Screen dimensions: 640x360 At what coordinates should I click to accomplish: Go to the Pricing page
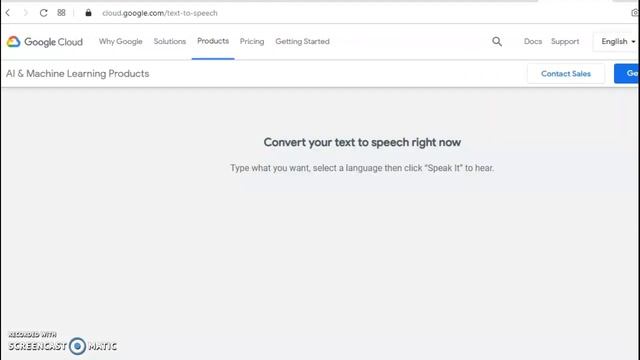pyautogui.click(x=252, y=41)
